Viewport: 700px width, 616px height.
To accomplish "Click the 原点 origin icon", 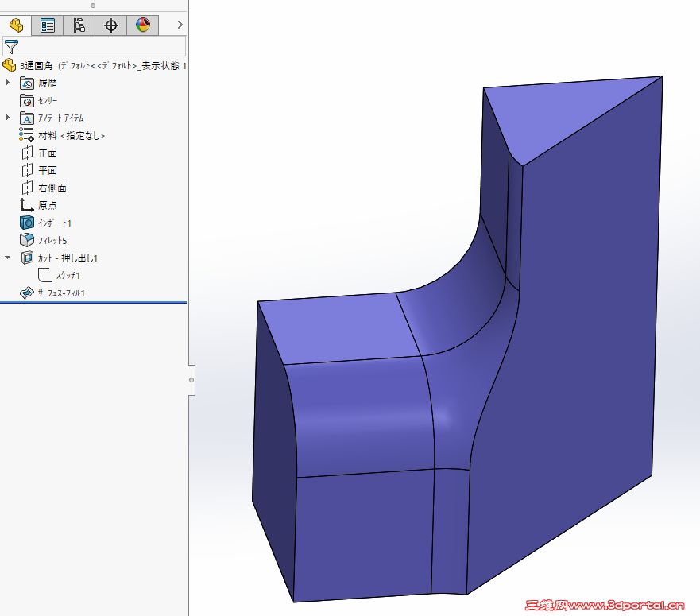I will tap(27, 206).
